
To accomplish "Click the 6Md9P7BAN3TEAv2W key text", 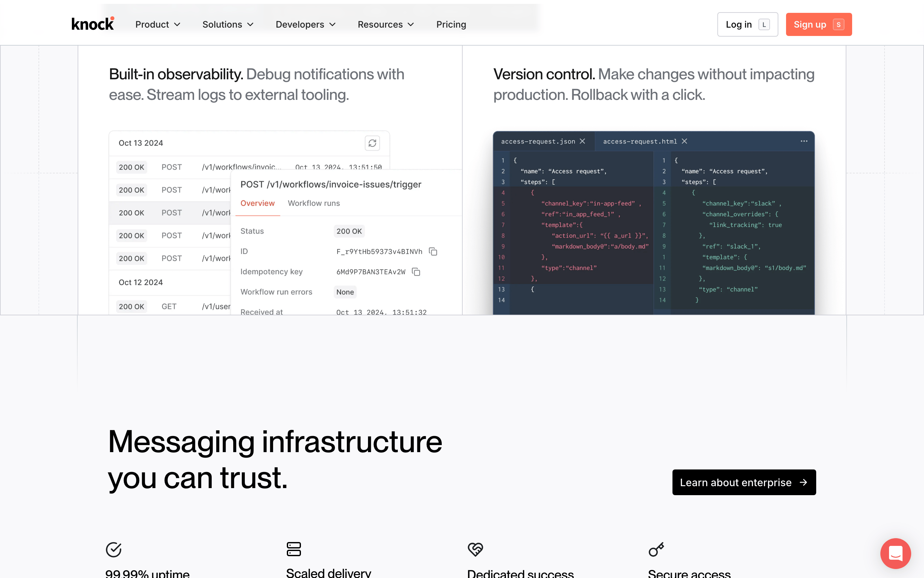I will pyautogui.click(x=371, y=272).
